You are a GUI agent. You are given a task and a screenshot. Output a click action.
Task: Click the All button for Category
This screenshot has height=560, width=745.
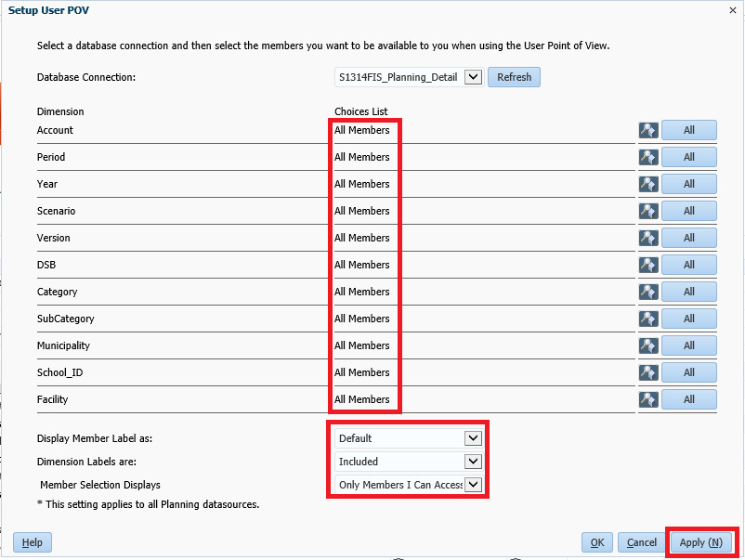[x=688, y=293]
